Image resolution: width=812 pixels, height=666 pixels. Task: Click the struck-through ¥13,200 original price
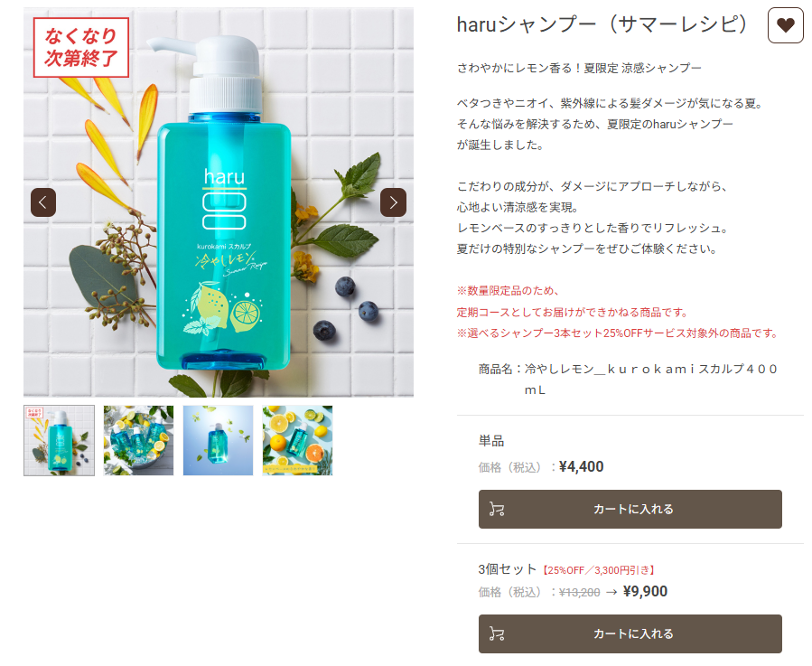580,592
